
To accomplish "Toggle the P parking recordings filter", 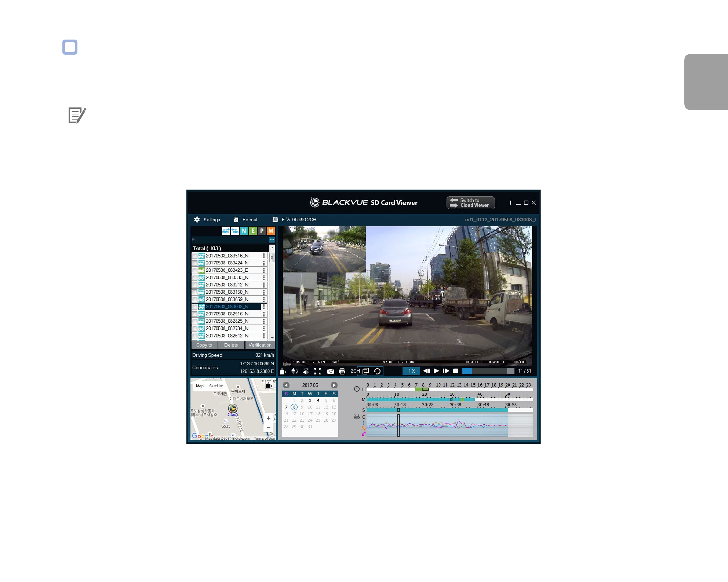I will coord(262,231).
